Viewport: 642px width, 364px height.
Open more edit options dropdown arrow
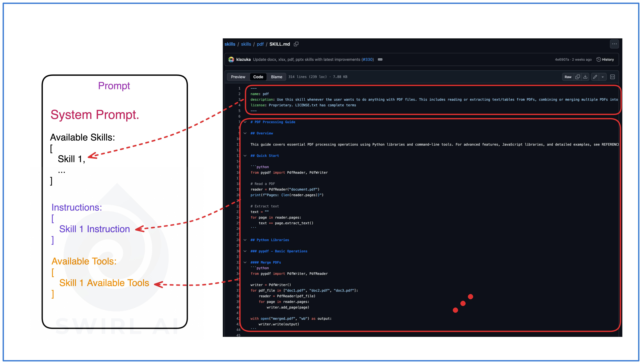[603, 77]
